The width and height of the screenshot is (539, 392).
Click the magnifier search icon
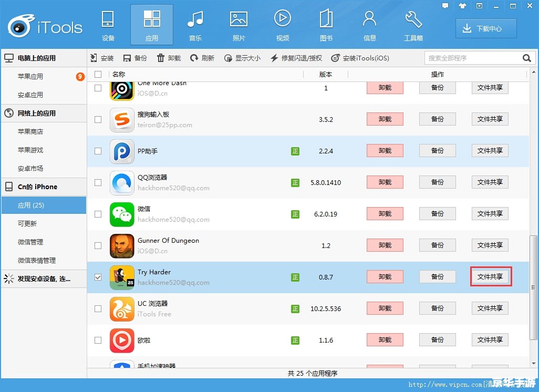526,58
